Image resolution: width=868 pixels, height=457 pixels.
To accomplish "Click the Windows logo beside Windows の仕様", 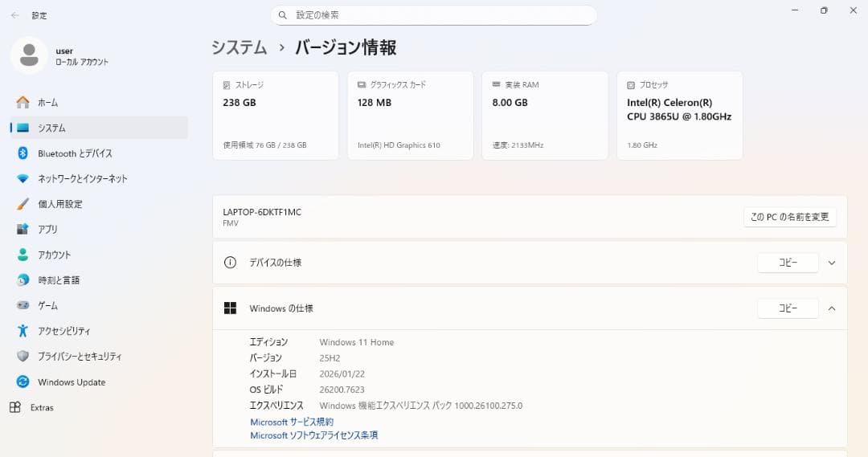I will pos(231,308).
